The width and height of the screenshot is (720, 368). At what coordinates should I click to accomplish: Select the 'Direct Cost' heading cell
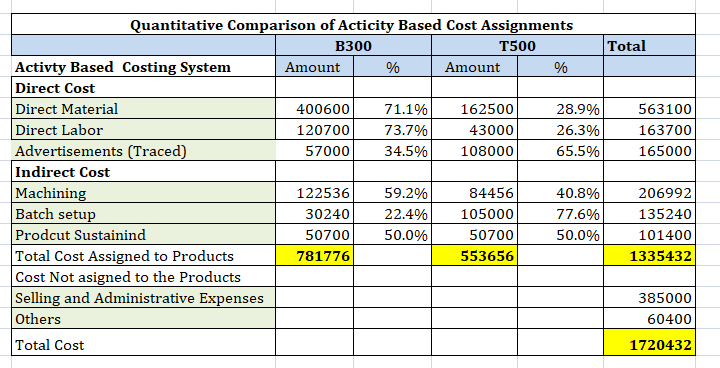pos(143,88)
